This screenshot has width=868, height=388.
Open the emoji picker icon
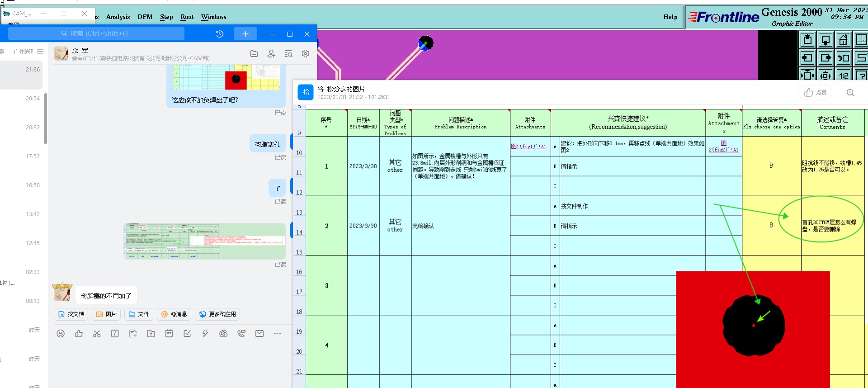click(x=61, y=334)
